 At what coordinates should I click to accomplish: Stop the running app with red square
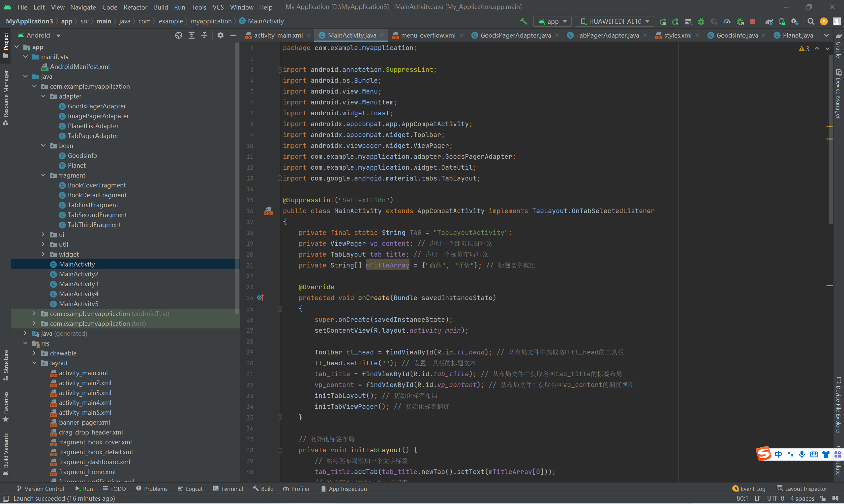(x=753, y=21)
